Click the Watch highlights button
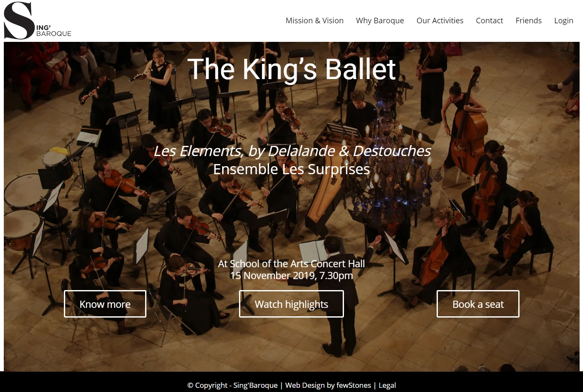The height and width of the screenshot is (392, 583). pos(291,304)
